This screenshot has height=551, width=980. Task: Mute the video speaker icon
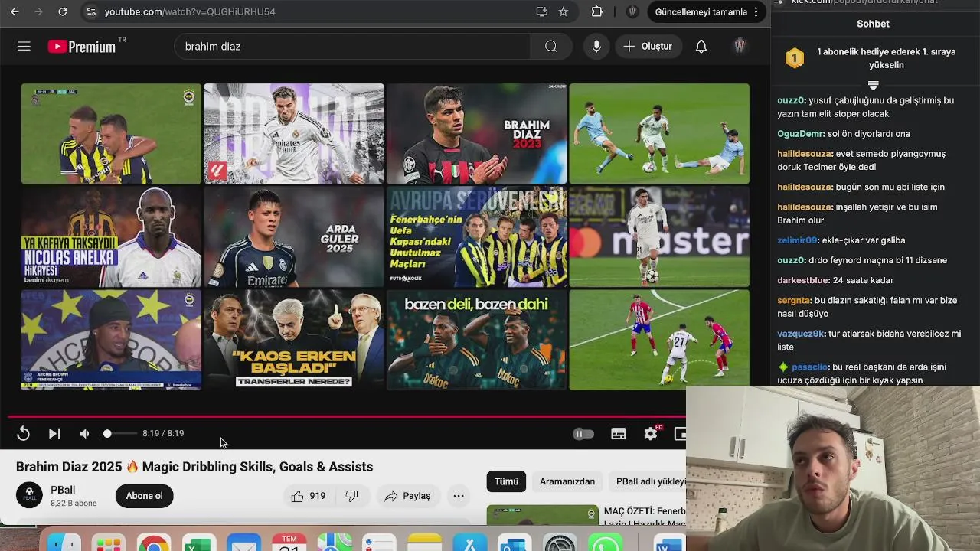(84, 434)
